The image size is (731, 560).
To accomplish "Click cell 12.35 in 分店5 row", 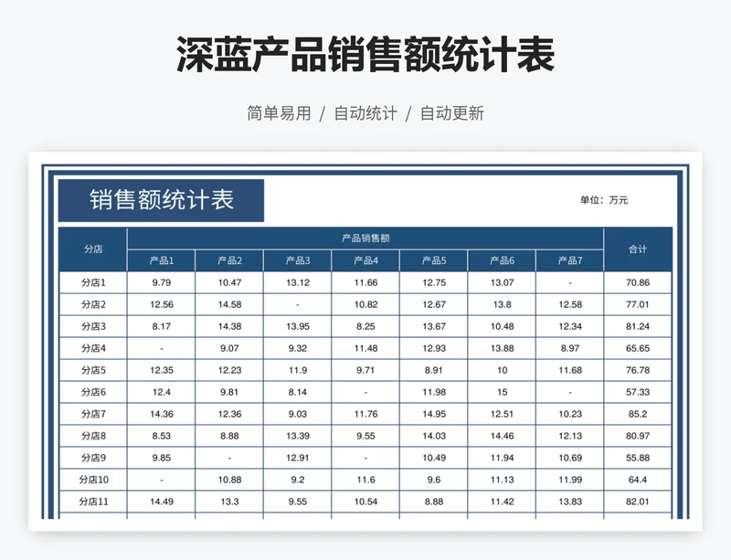I will click(x=162, y=370).
